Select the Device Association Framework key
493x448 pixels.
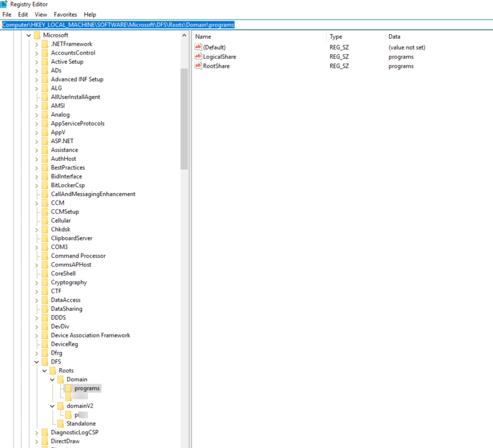coord(90,335)
